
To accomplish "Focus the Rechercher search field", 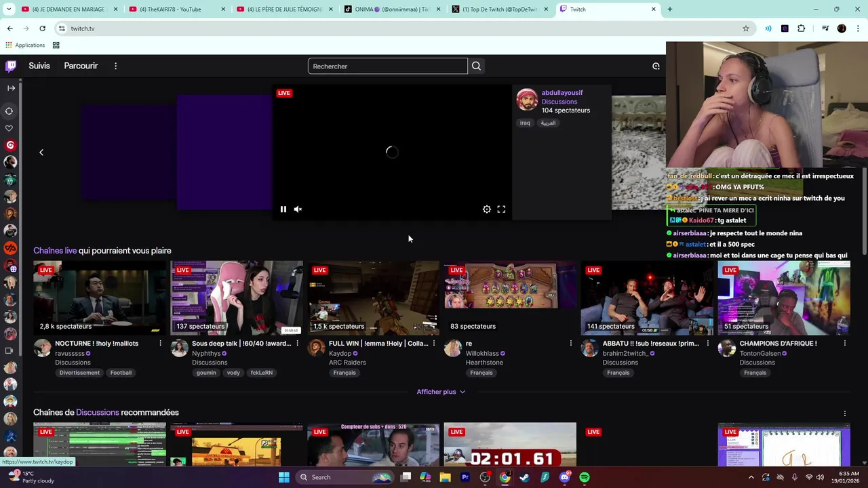I will coord(387,66).
